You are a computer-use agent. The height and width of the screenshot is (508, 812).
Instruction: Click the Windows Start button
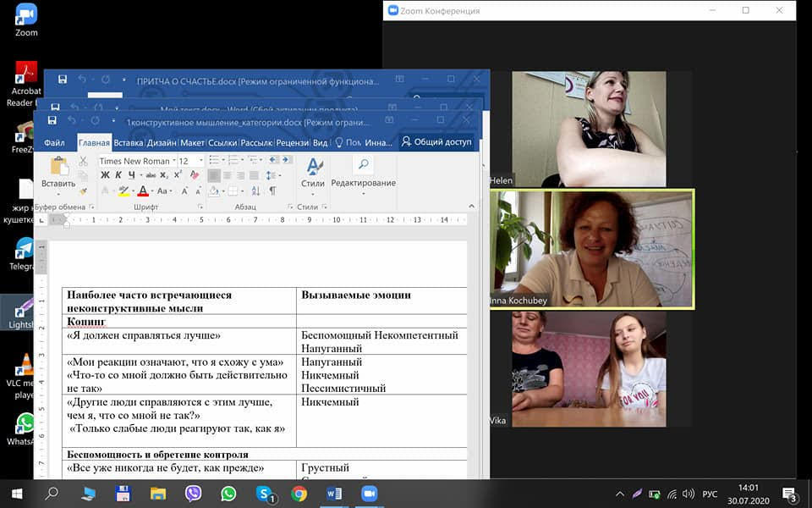pos(17,494)
